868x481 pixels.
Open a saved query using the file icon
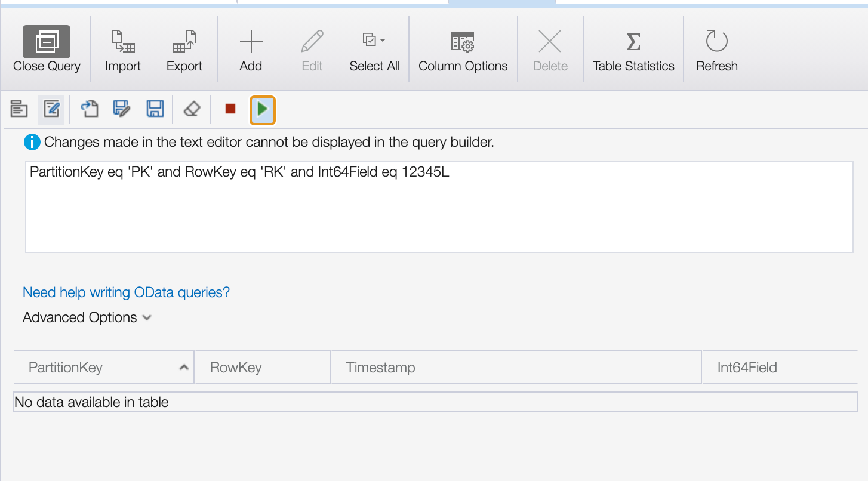[x=90, y=109]
